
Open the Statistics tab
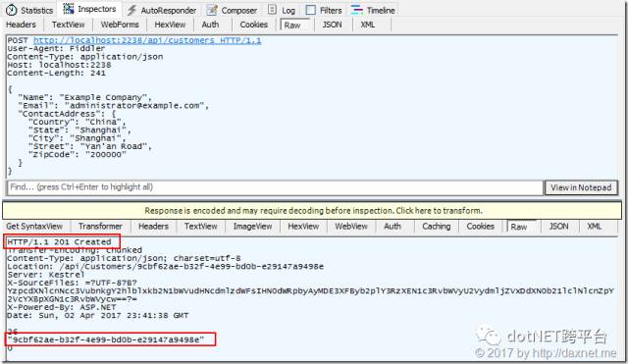click(29, 10)
